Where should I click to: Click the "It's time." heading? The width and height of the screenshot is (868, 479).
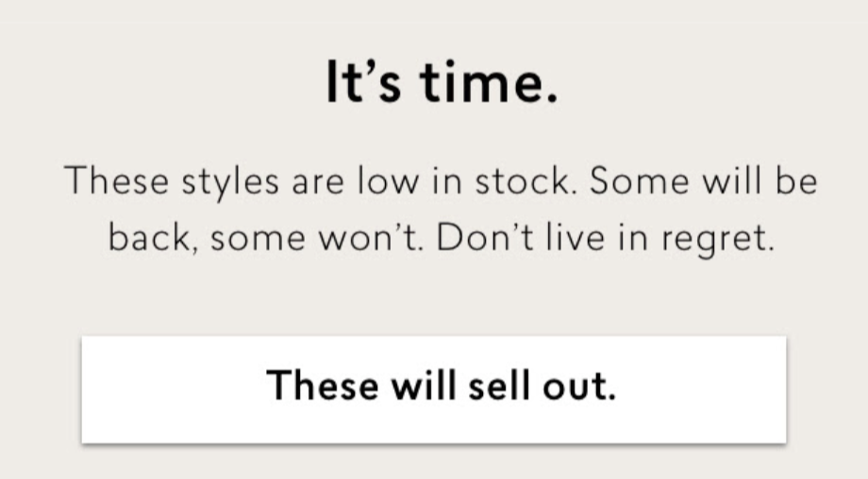pos(442,84)
